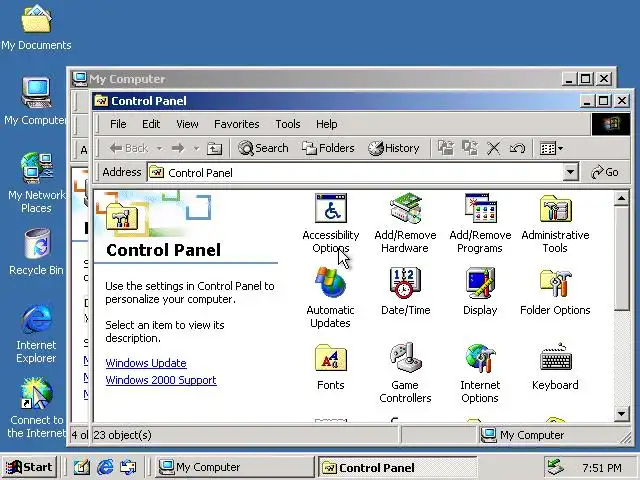This screenshot has width=640, height=480.
Task: Click the Move To toolbar icon
Action: pos(446,148)
